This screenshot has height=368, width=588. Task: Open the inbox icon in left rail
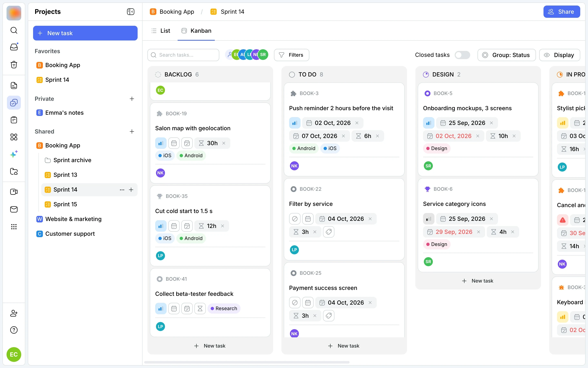tap(14, 47)
